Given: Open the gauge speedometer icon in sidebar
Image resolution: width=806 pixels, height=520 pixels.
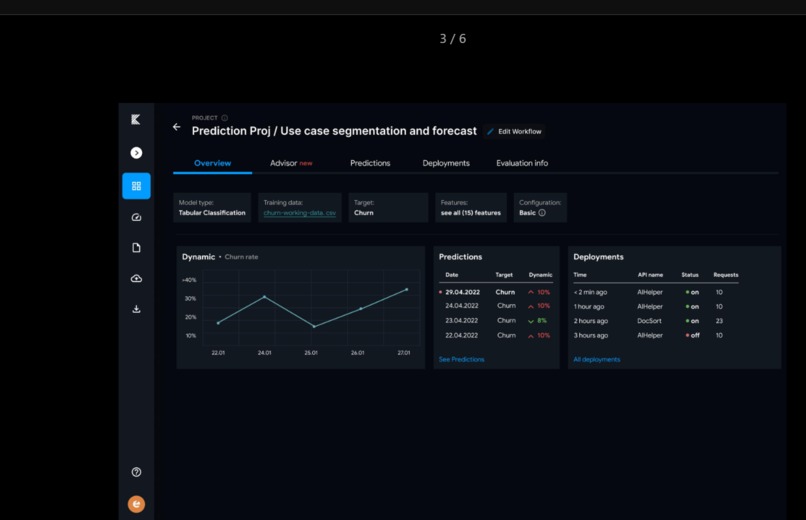Looking at the screenshot, I should pos(136,217).
